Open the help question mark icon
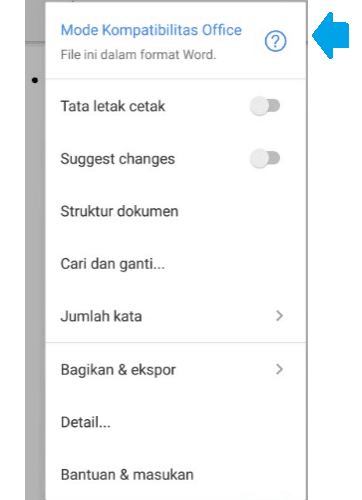The height and width of the screenshot is (500, 362). click(x=275, y=41)
